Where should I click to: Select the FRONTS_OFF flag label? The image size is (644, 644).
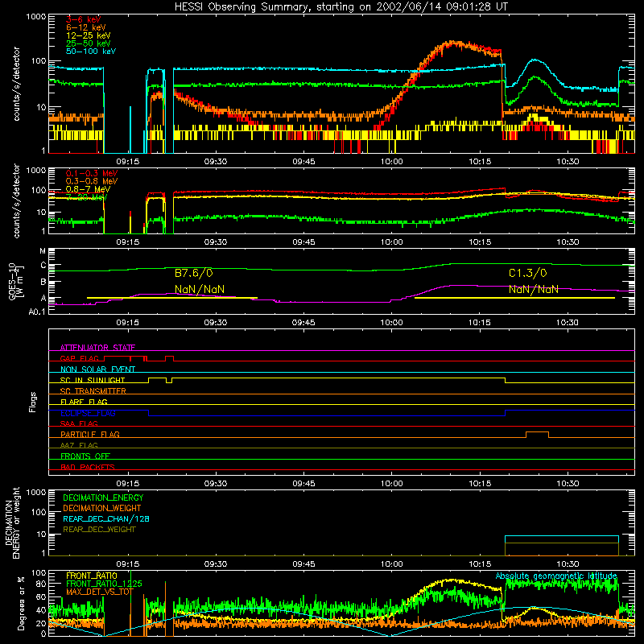coord(85,456)
